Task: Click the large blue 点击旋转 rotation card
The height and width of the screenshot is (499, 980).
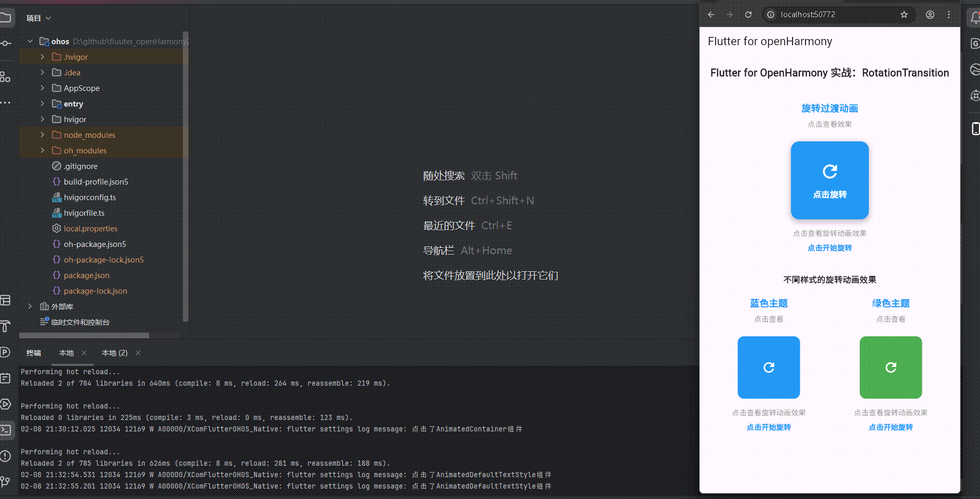Action: click(829, 180)
